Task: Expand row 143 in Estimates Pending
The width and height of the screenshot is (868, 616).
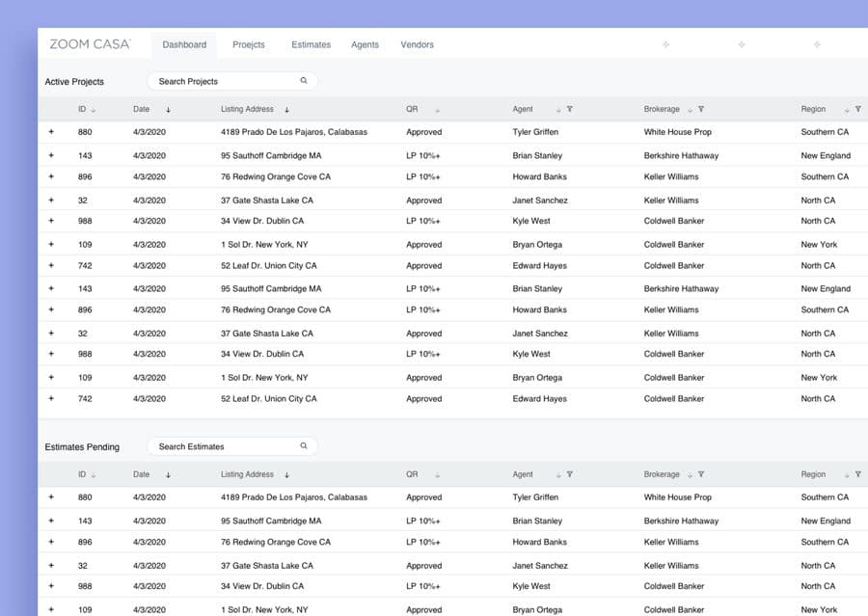Action: (51, 521)
